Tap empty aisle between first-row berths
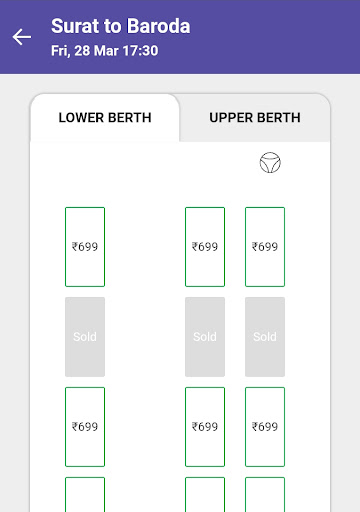The width and height of the screenshot is (360, 512). [145, 247]
